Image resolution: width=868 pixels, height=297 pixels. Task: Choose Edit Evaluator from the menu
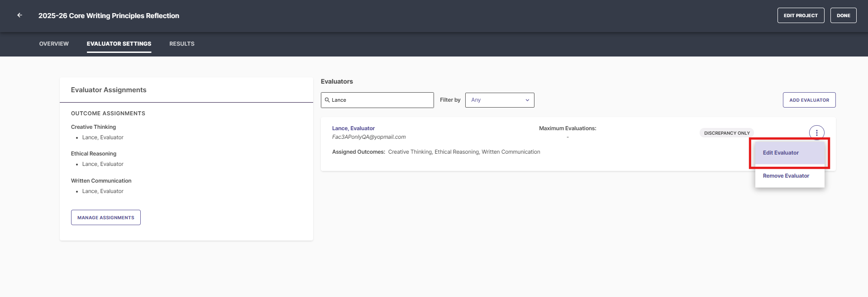coord(789,153)
